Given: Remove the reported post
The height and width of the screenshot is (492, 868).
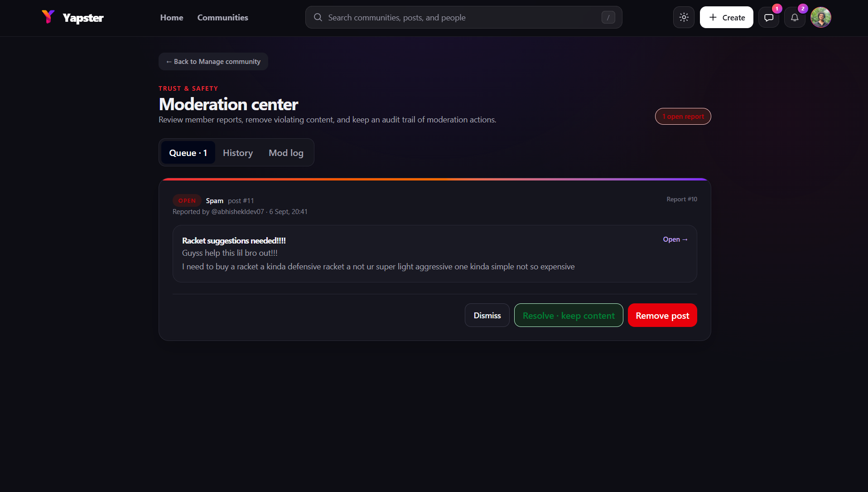Looking at the screenshot, I should 662,315.
